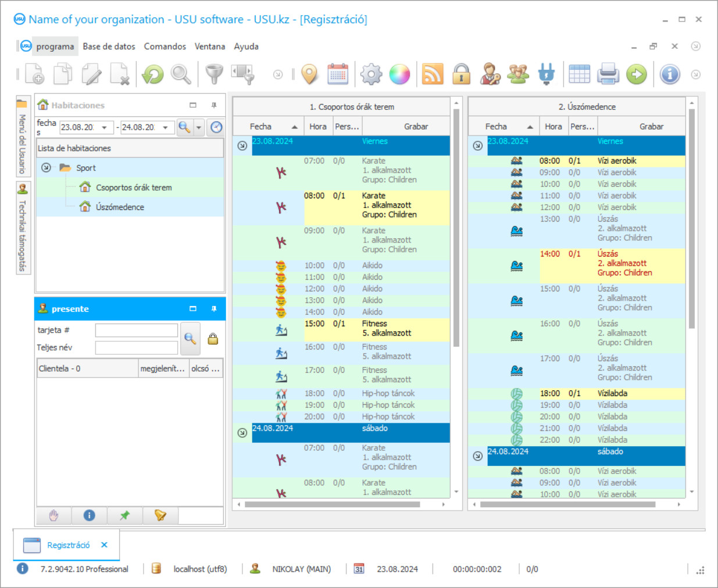Viewport: 718px width, 588px height.
Task: Click the blue plug connection icon
Action: click(546, 74)
